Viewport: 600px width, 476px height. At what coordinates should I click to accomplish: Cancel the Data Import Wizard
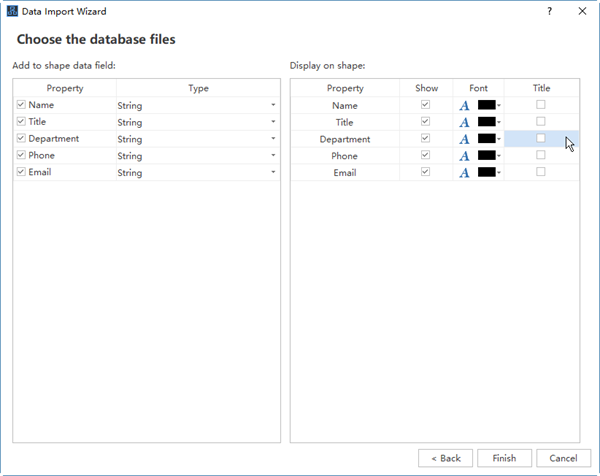[x=563, y=458]
